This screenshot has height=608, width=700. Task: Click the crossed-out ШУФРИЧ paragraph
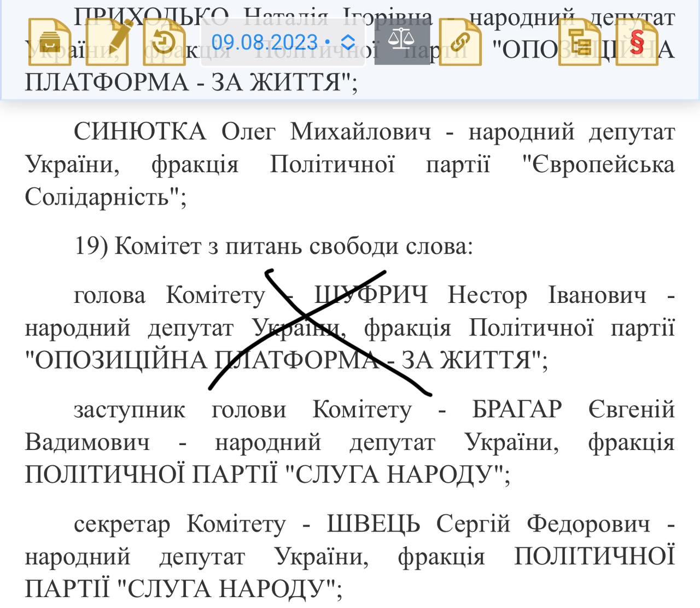point(350,328)
